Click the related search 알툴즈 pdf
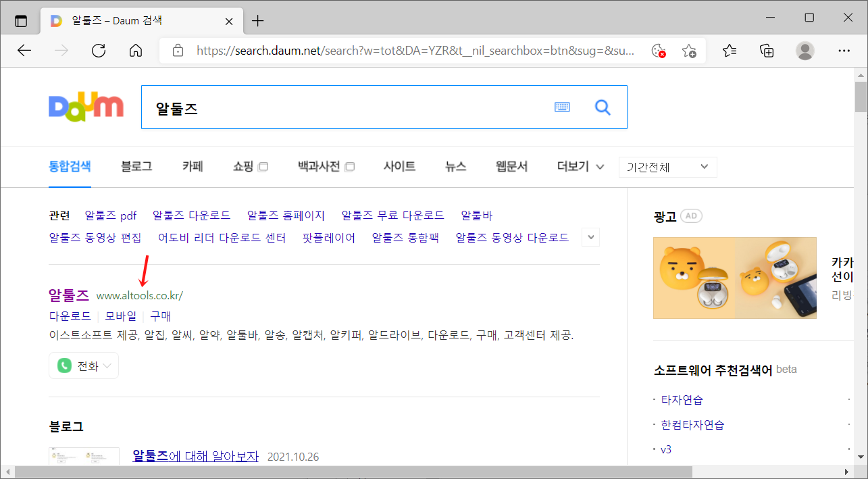Screen dimensions: 868x479 (x=111, y=216)
